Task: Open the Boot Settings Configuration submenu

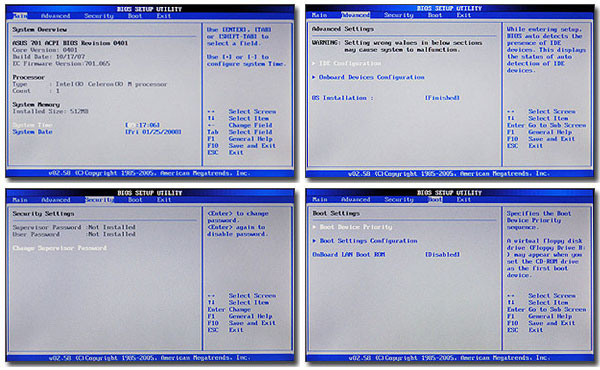Action: pyautogui.click(x=368, y=241)
